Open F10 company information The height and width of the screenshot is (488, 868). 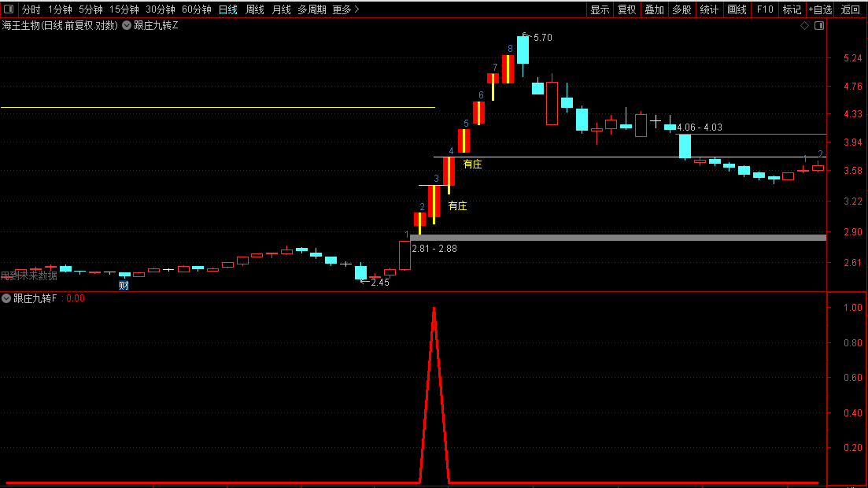[764, 9]
